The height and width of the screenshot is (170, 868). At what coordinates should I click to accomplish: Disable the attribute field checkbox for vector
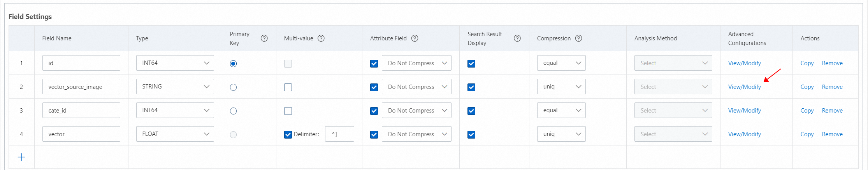click(374, 135)
